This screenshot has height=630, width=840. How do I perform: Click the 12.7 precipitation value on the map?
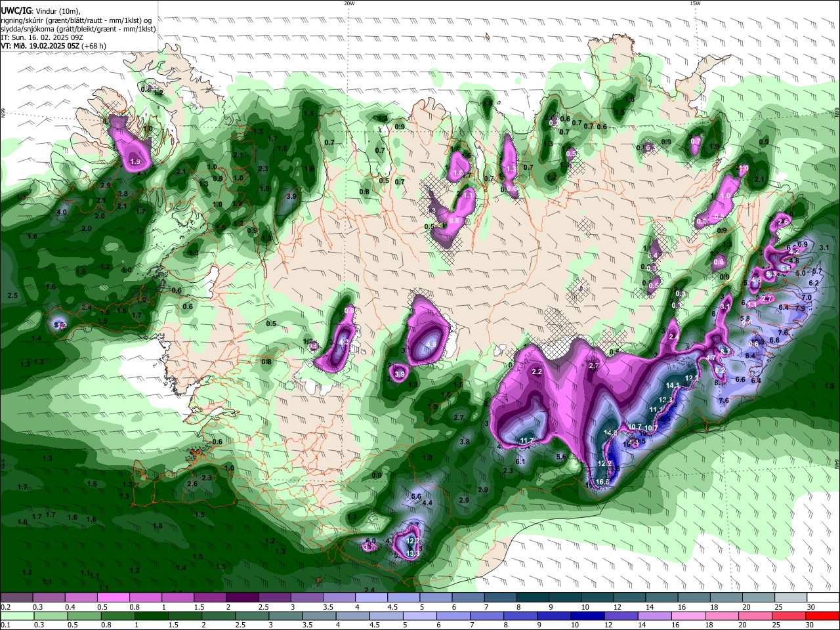coord(412,541)
